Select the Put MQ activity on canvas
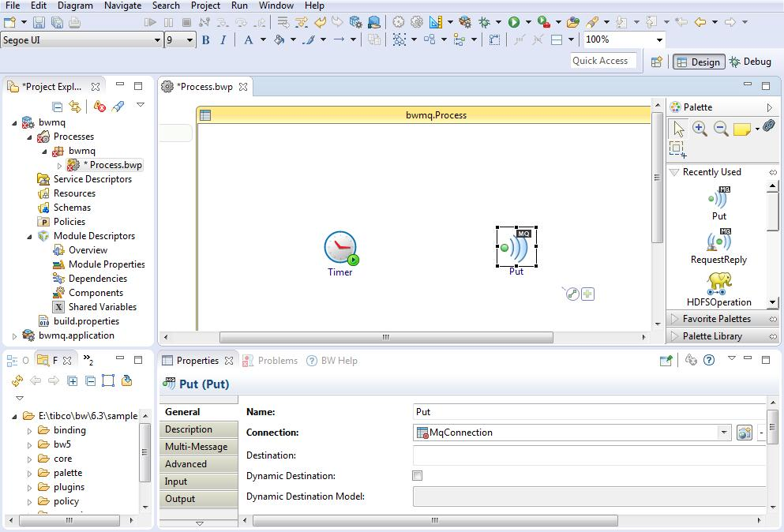The width and height of the screenshot is (784, 532). [516, 246]
